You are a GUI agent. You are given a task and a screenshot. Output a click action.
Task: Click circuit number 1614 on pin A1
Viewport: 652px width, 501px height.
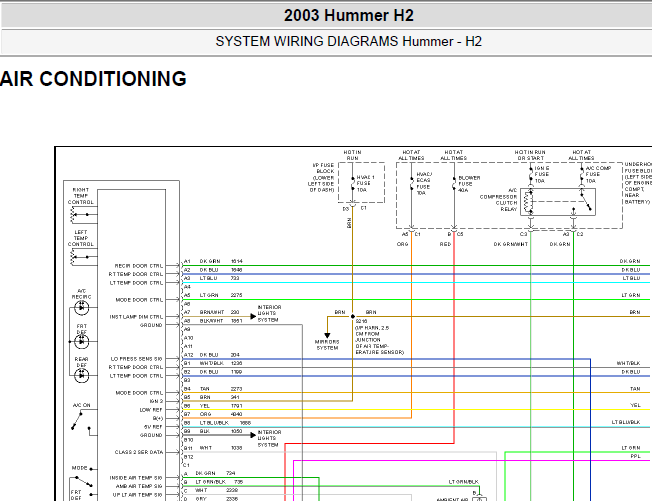coord(237,262)
